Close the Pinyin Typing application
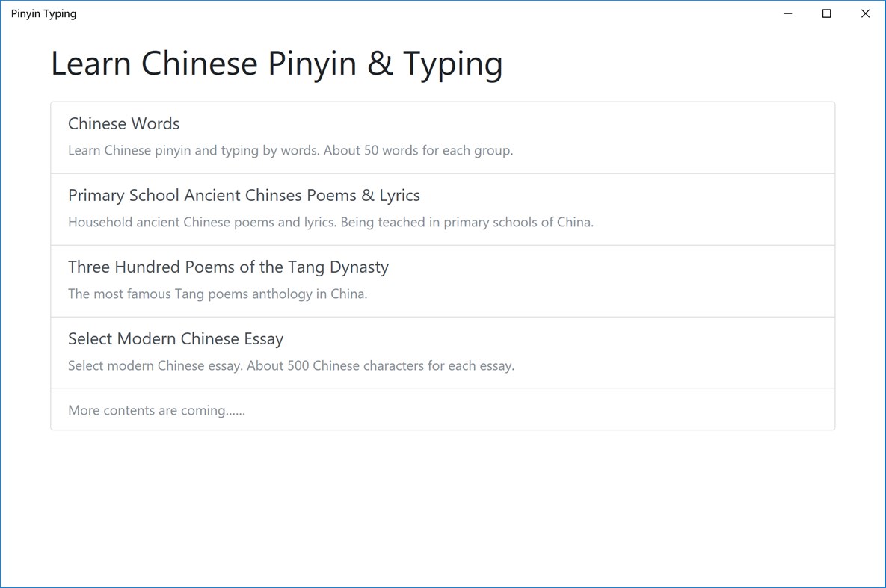This screenshot has height=588, width=886. [x=865, y=13]
